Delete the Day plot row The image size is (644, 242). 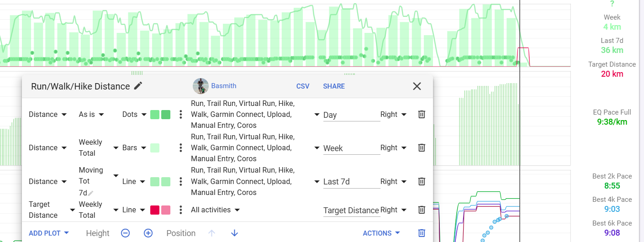click(x=422, y=114)
